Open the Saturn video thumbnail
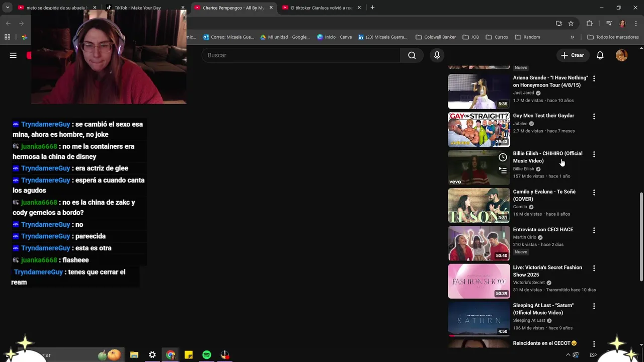The width and height of the screenshot is (644, 362). pyautogui.click(x=479, y=319)
